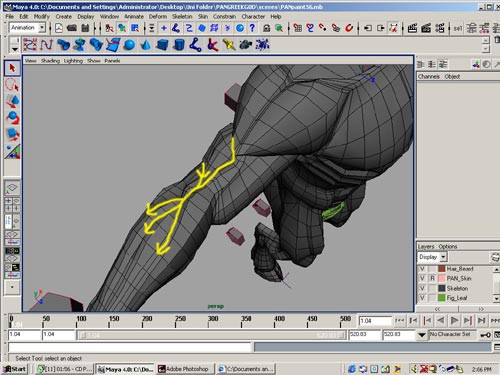Open the Skeleton menu
500x375 pixels.
click(182, 16)
